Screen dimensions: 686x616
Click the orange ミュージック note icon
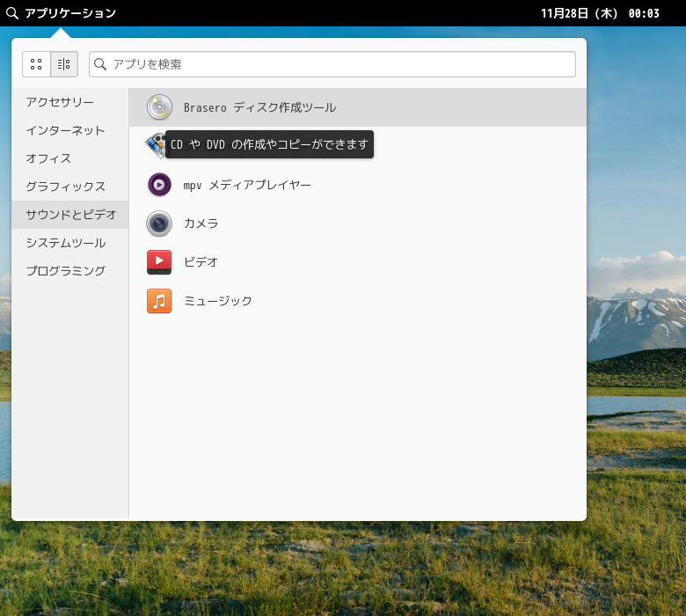159,301
